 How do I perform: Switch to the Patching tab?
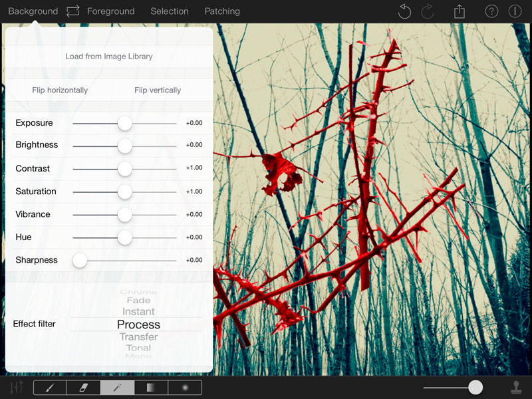pos(222,11)
